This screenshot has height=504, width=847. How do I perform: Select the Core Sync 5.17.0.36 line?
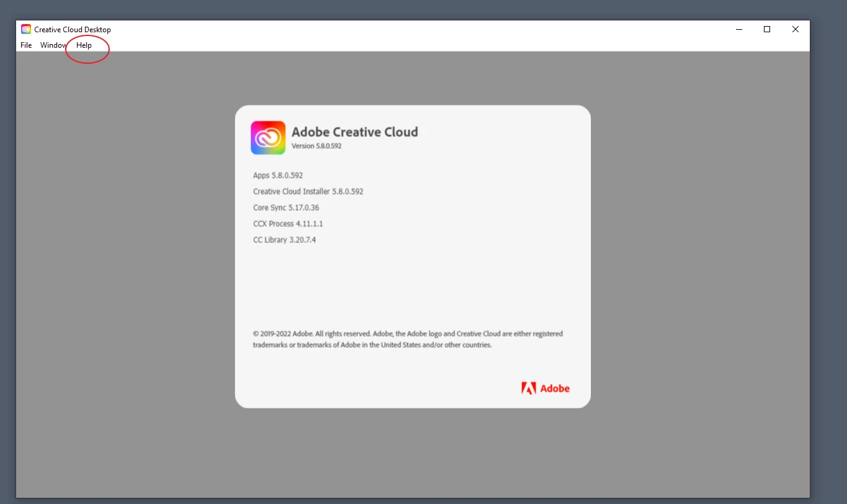tap(286, 208)
